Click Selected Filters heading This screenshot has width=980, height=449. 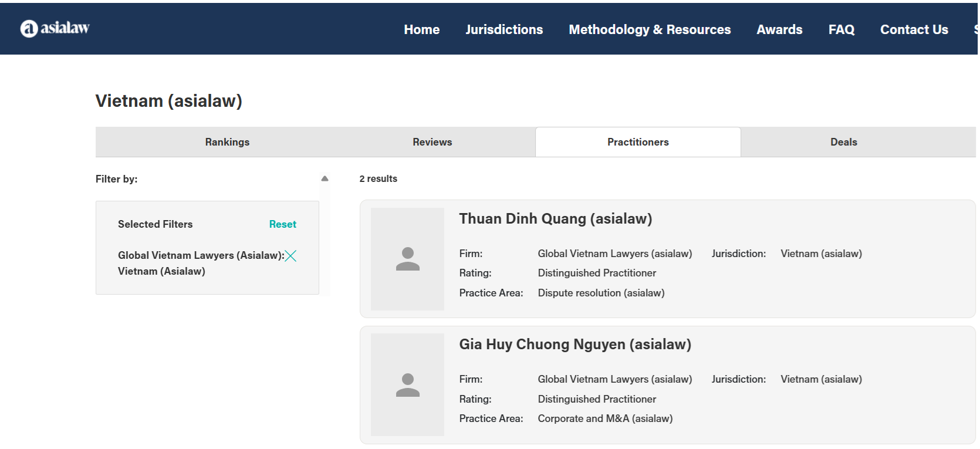pyautogui.click(x=155, y=224)
